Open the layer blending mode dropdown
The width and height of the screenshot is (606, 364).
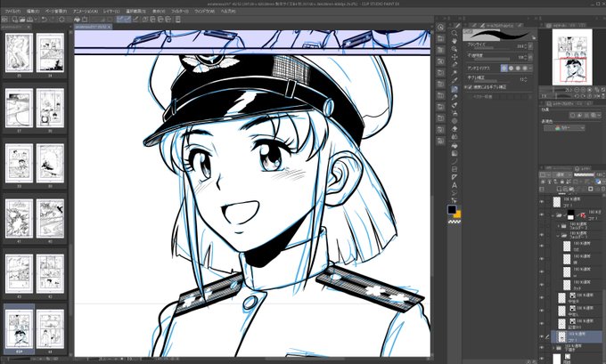561,174
